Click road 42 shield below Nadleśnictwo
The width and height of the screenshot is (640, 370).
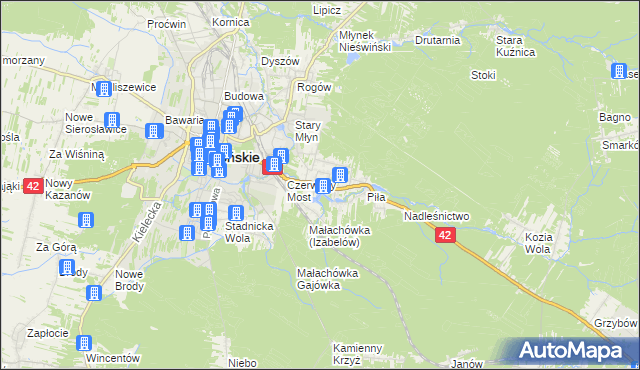pos(445,235)
